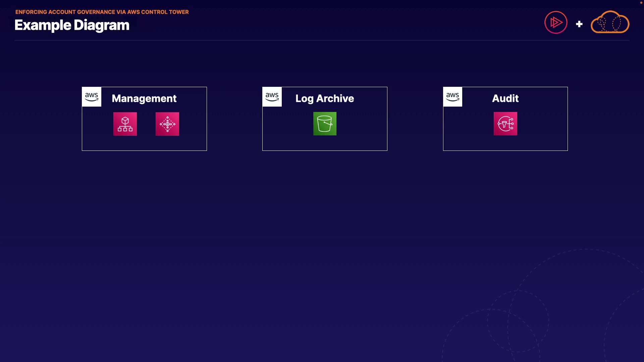Click the Audit account title
This screenshot has width=644, height=362.
(505, 99)
